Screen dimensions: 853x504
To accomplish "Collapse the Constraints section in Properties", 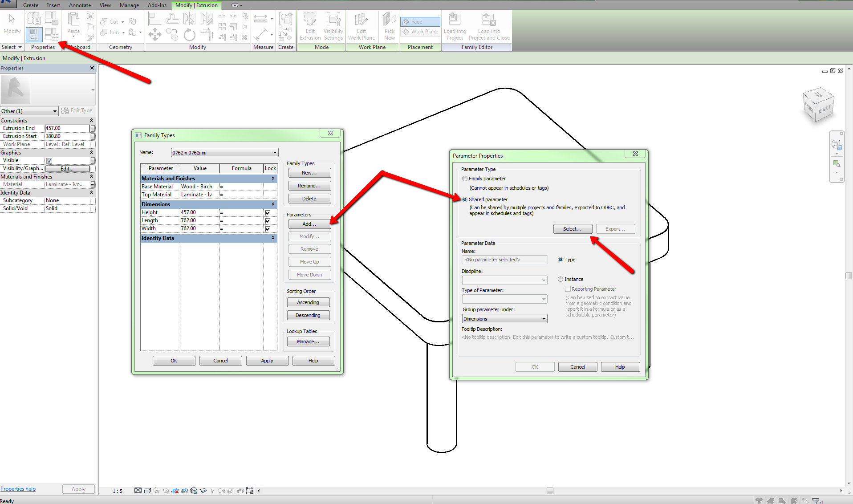I will tap(91, 121).
